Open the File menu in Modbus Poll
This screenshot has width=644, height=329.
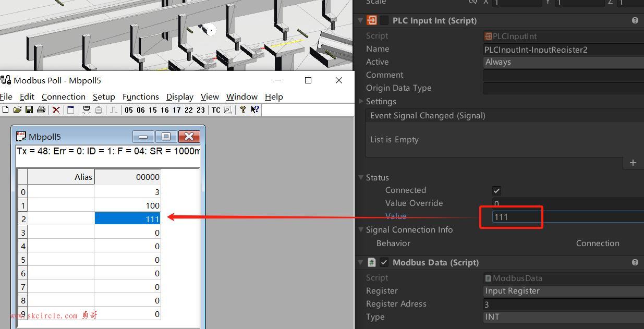click(6, 96)
